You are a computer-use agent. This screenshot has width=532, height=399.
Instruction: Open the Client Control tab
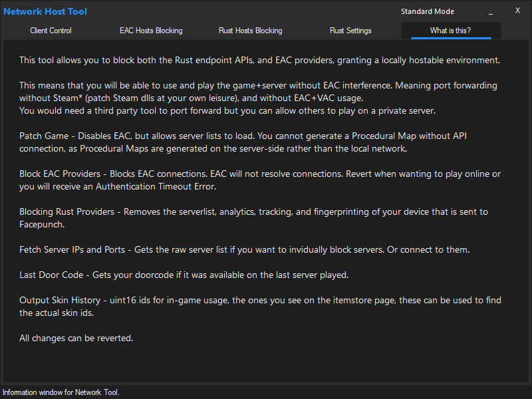[51, 31]
